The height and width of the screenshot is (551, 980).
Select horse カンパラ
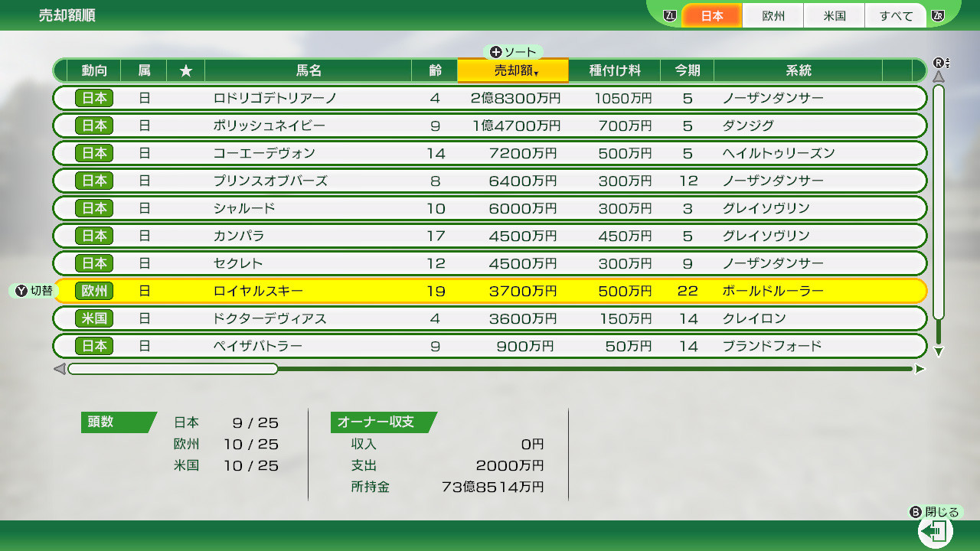point(490,236)
